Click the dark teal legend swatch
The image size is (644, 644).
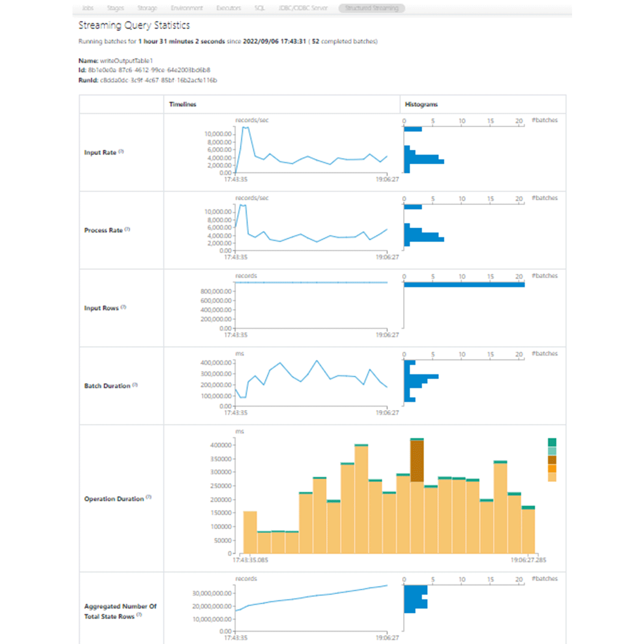pos(552,442)
